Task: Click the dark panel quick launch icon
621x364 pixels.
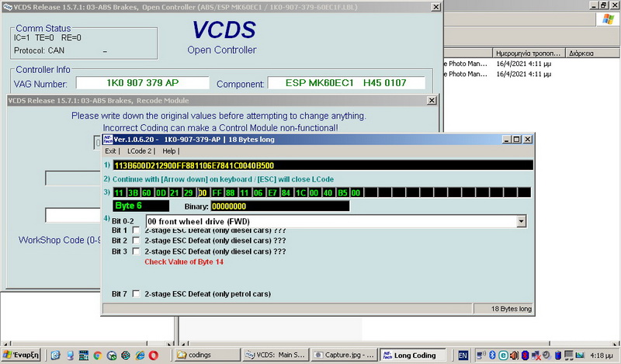Action: point(84,355)
